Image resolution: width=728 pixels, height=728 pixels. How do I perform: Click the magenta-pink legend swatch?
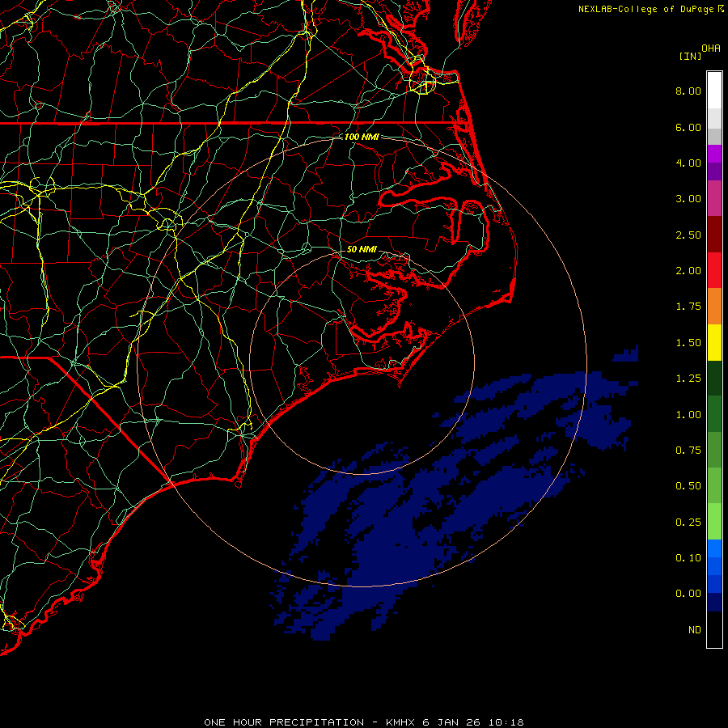(714, 198)
